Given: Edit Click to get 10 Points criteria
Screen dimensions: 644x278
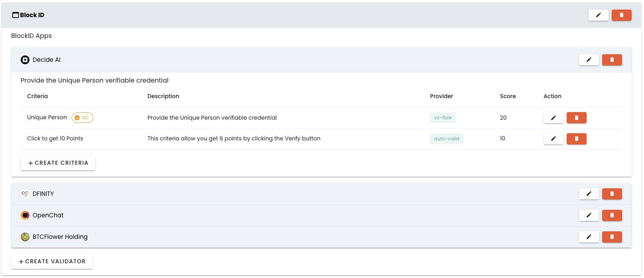Looking at the screenshot, I should pos(553,139).
